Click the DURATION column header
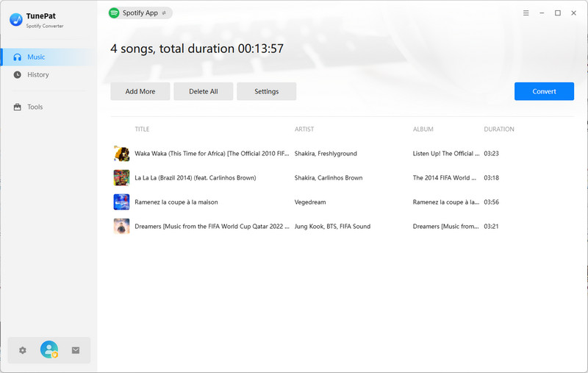 499,129
